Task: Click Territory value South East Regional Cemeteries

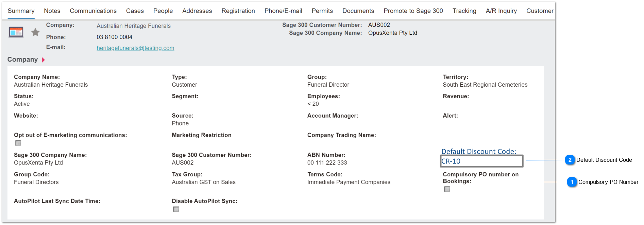Action: point(485,85)
